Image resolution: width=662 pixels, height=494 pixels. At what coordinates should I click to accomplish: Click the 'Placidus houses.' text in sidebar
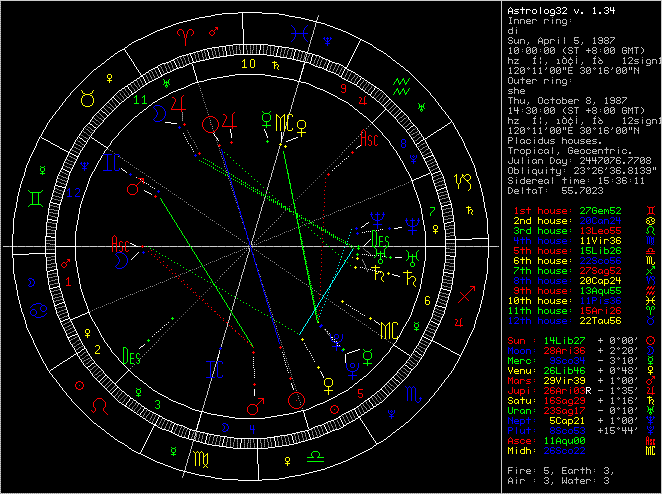(x=547, y=130)
